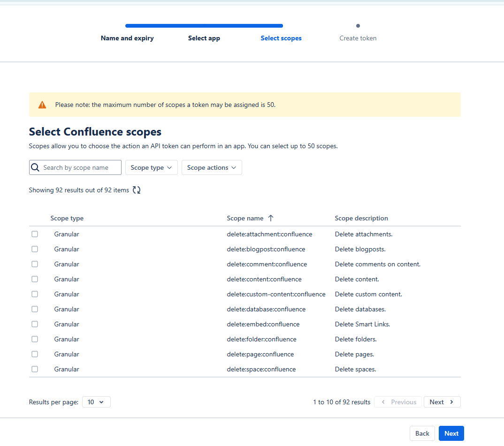This screenshot has width=504, height=446.
Task: Click Granular in delete:space:confluence row
Action: pyautogui.click(x=67, y=369)
